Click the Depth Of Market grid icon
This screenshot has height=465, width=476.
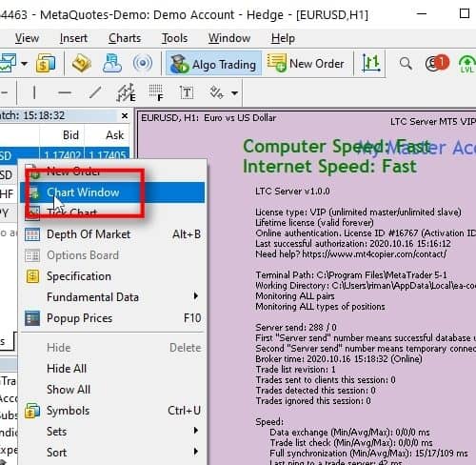coord(32,234)
